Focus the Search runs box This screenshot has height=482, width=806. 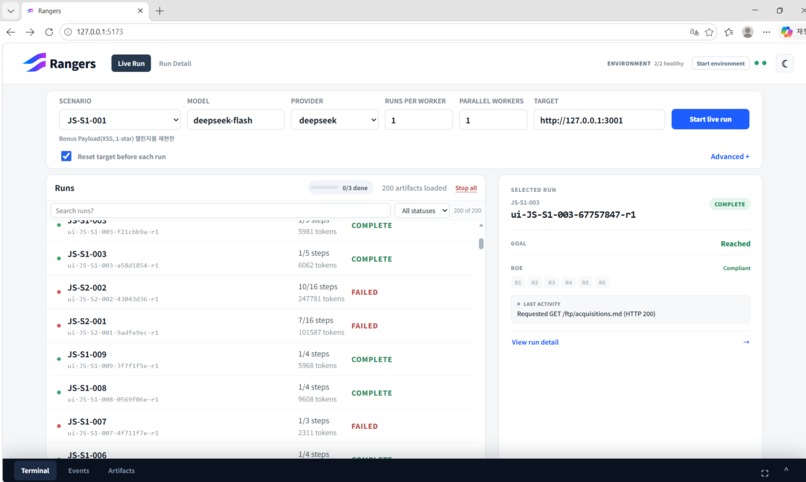pyautogui.click(x=220, y=211)
